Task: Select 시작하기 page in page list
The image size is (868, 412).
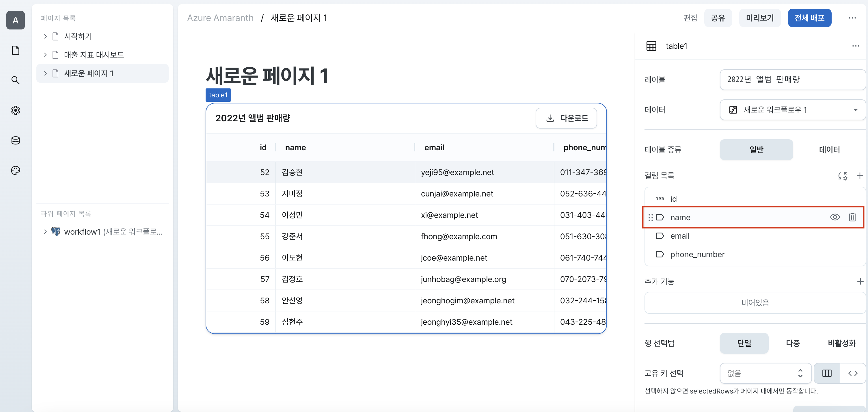Action: [x=103, y=36]
